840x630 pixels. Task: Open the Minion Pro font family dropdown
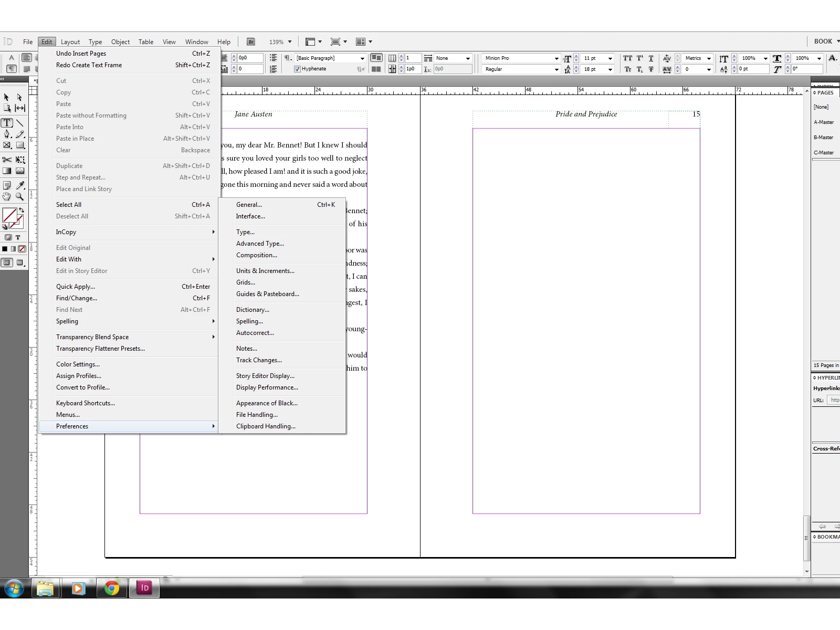[556, 58]
